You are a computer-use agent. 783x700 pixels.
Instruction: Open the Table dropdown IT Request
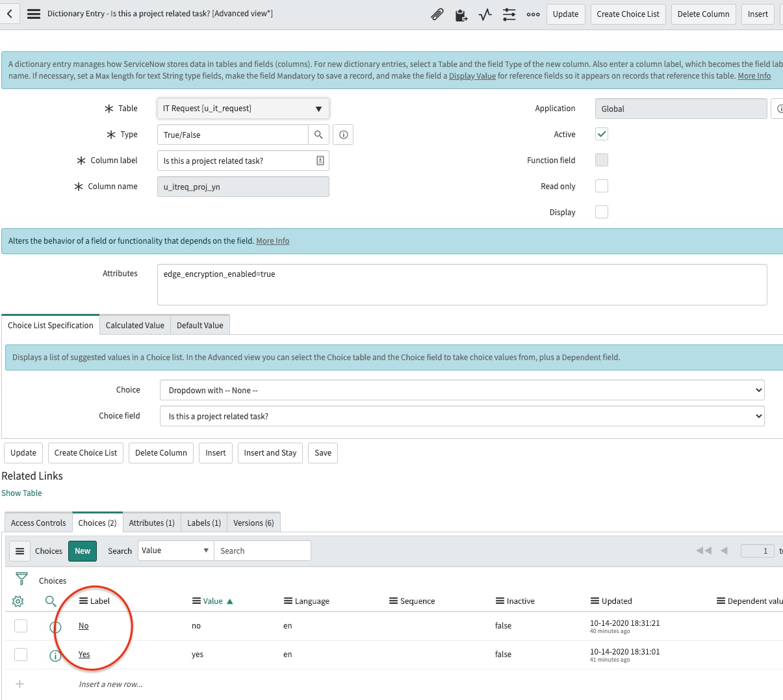click(243, 109)
